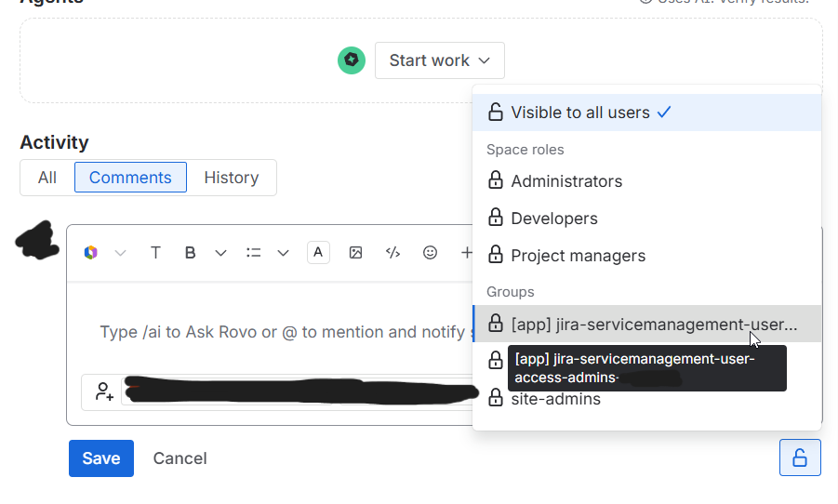Switch to the All activity tab
838x504 pixels.
click(x=47, y=178)
